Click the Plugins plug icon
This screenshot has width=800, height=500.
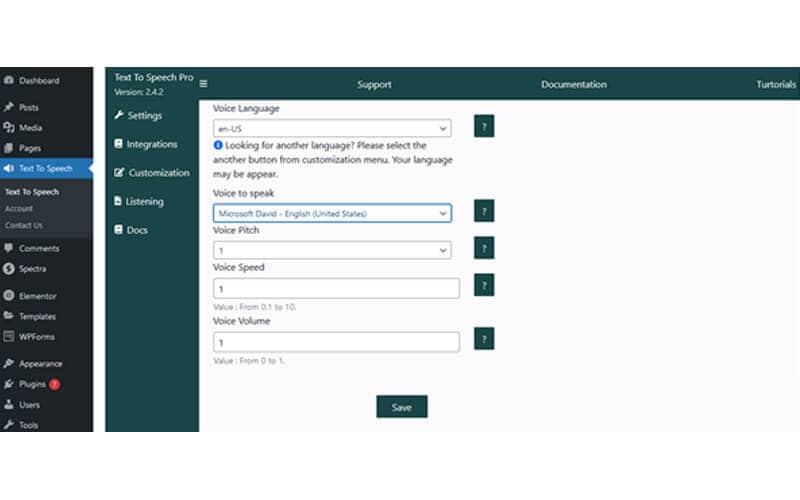9,384
